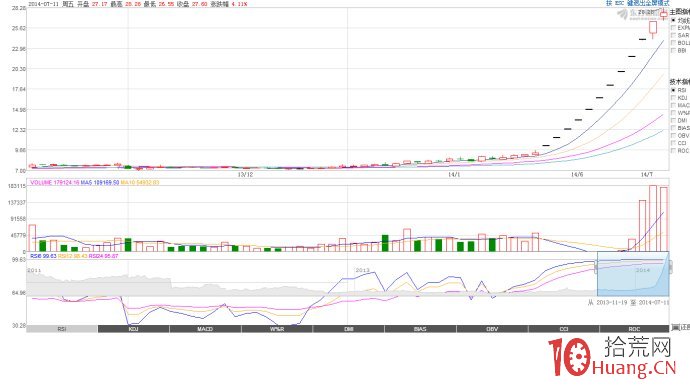Check the ROC technical indicator box

(x=673, y=151)
